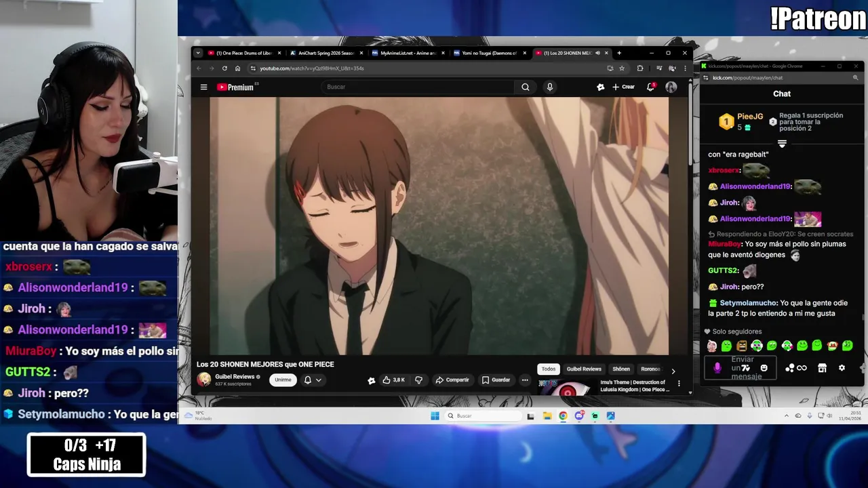Image resolution: width=868 pixels, height=488 pixels.
Task: Open Google Chrome from the taskbar
Action: 563,415
